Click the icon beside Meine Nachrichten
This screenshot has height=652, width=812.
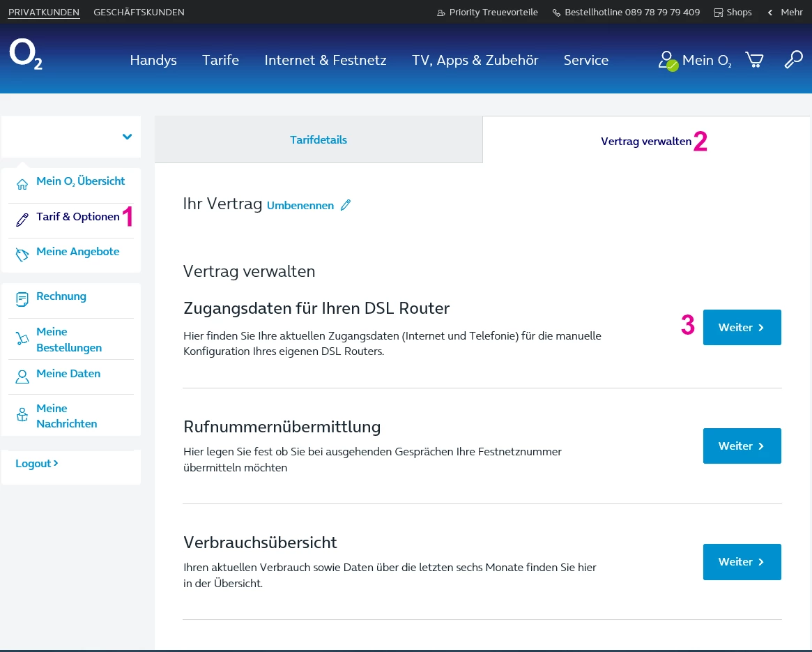click(x=22, y=415)
